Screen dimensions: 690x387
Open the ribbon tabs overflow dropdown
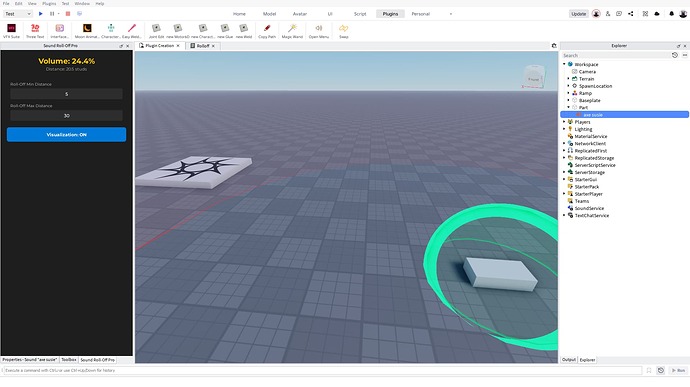(451, 14)
